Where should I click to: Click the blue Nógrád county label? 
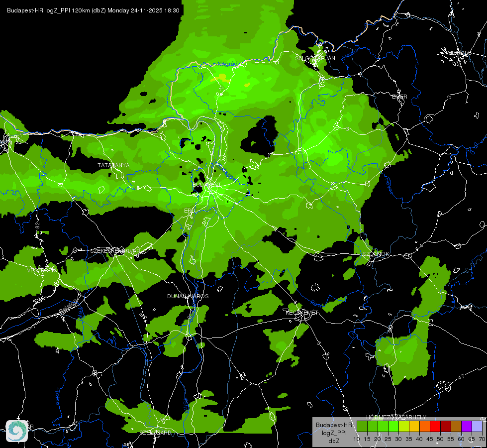pos(227,64)
